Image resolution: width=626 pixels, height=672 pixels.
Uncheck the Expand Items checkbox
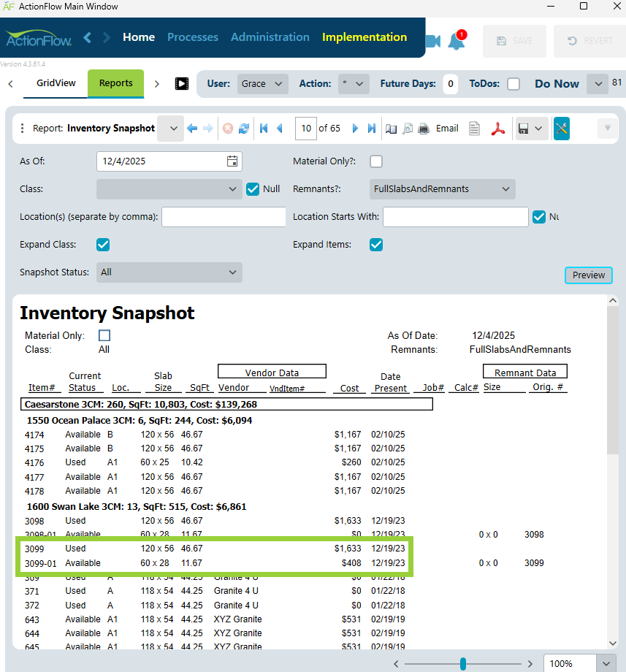[376, 245]
